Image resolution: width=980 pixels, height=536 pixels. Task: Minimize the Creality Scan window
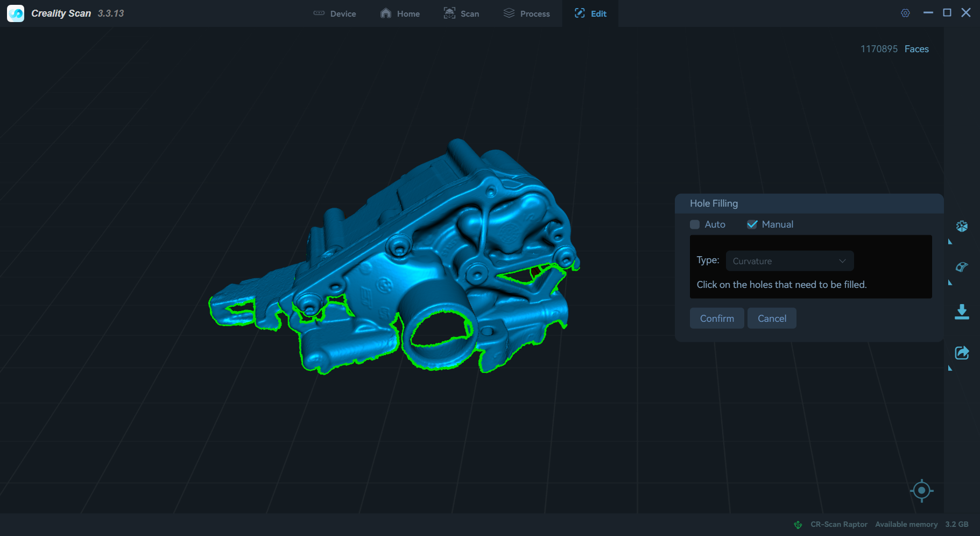coord(928,13)
